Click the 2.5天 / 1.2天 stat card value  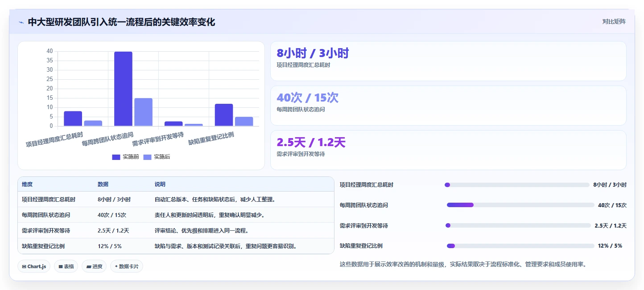point(311,143)
